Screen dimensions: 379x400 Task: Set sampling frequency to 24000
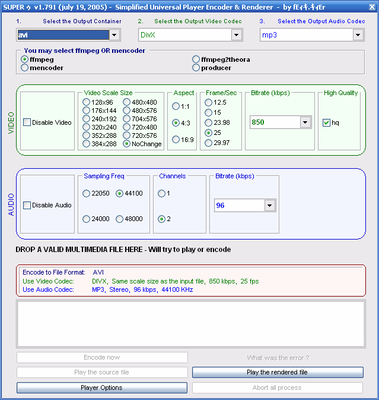(x=86, y=219)
